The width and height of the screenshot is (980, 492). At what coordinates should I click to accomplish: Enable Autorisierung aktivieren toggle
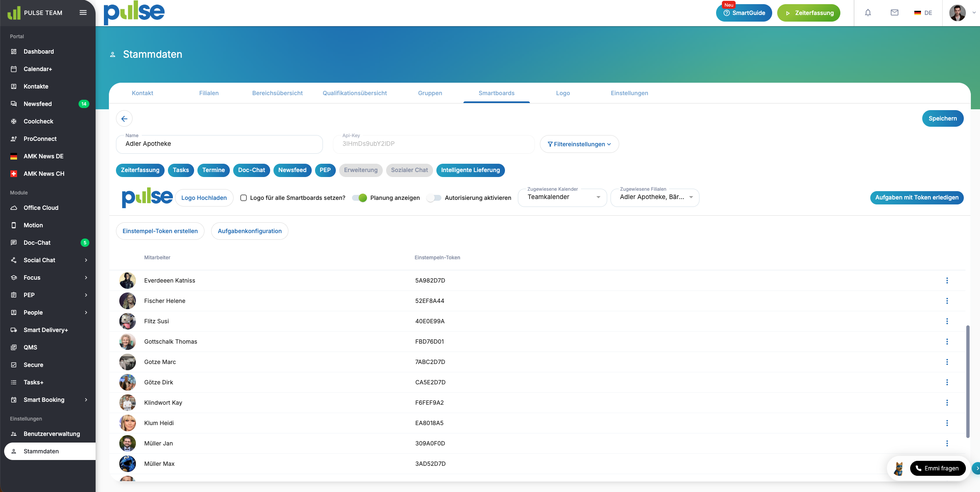click(x=434, y=198)
